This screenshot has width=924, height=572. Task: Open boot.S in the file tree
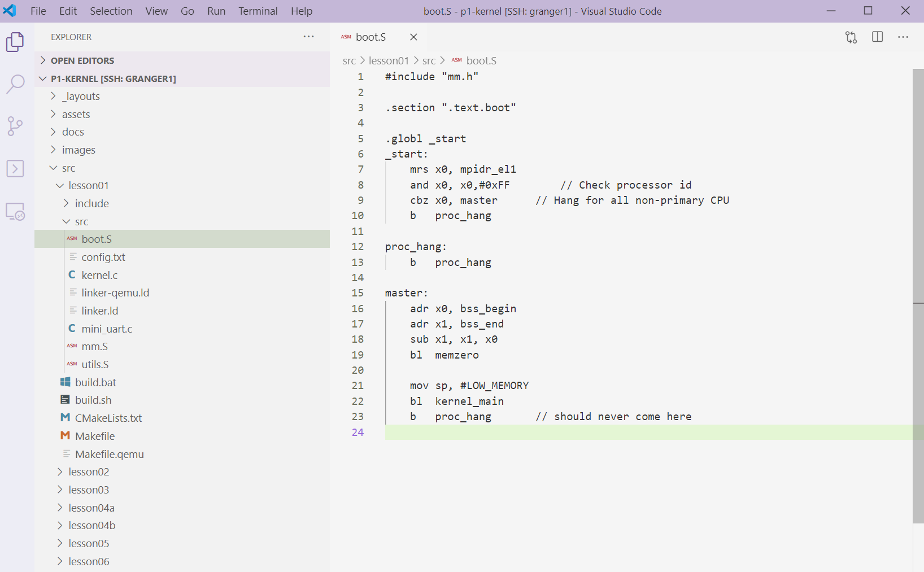182,239
